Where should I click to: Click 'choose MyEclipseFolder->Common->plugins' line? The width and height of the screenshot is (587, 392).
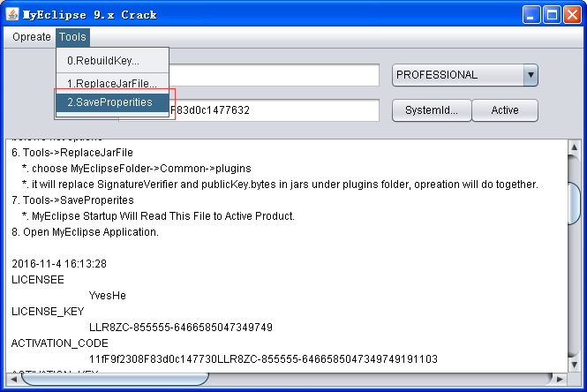137,169
